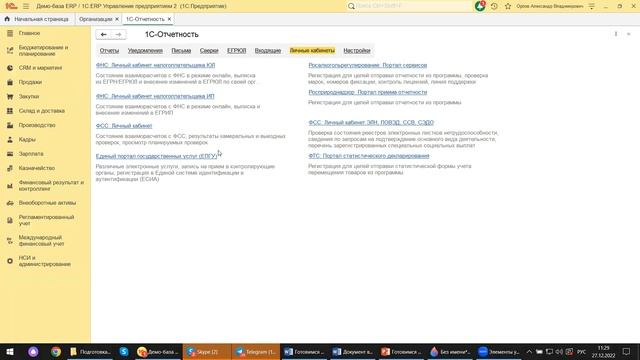Open Росприроднадзор Портал приема отчетности link
This screenshot has width=640, height=360.
click(368, 92)
